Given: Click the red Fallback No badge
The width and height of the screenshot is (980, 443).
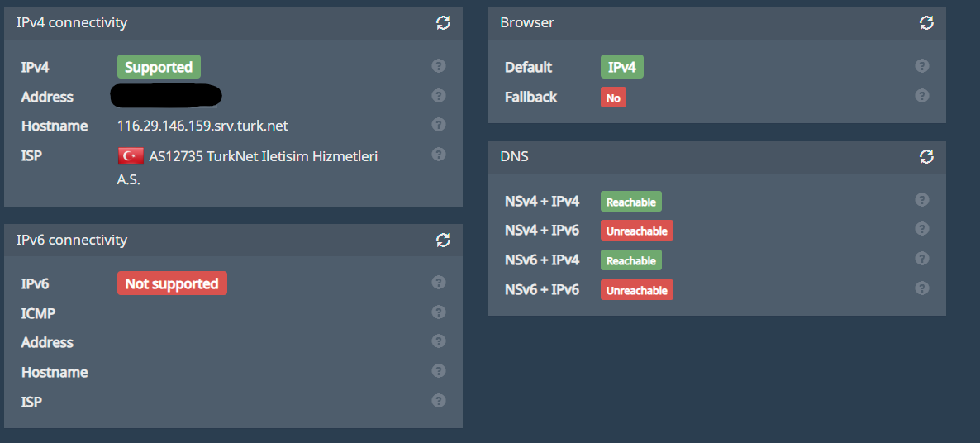Looking at the screenshot, I should [613, 98].
